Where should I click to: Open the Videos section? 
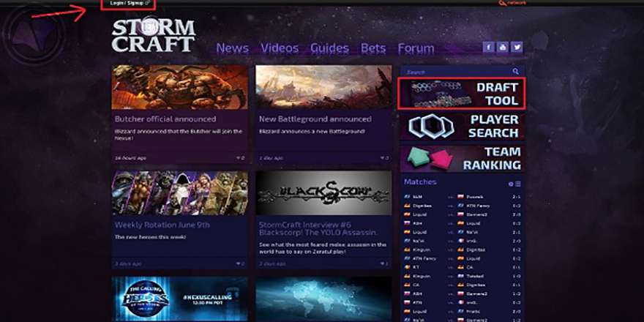click(280, 48)
